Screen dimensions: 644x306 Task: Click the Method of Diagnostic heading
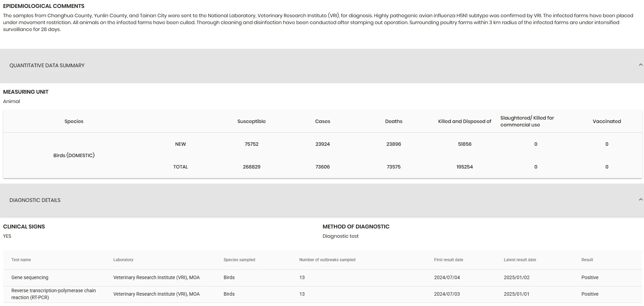(x=356, y=227)
